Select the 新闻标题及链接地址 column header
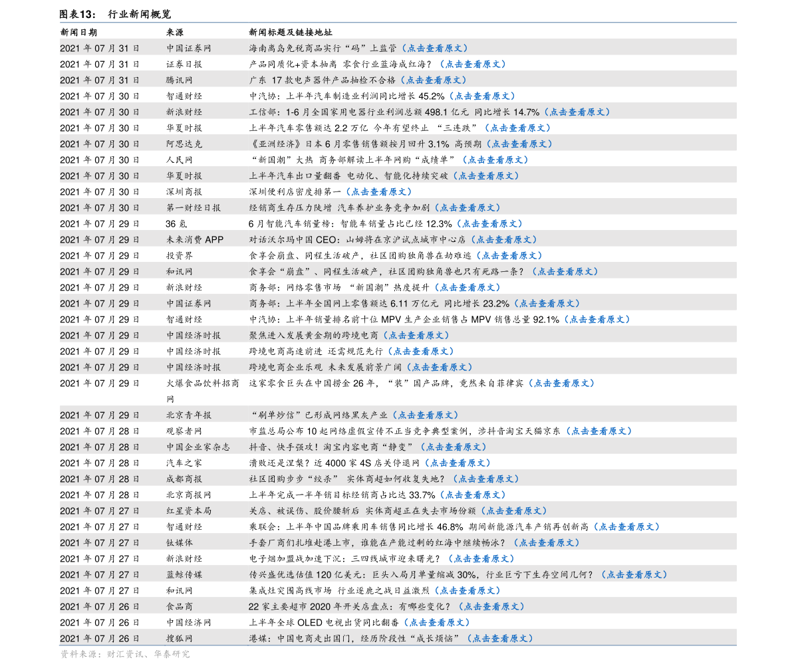 click(291, 33)
